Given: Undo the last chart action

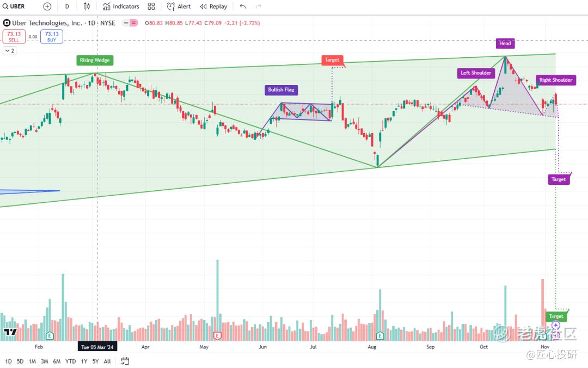Looking at the screenshot, I should [243, 7].
